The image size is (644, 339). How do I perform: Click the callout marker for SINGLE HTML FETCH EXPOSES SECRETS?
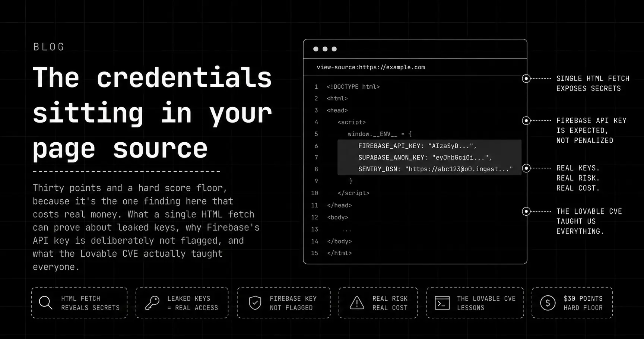526,79
